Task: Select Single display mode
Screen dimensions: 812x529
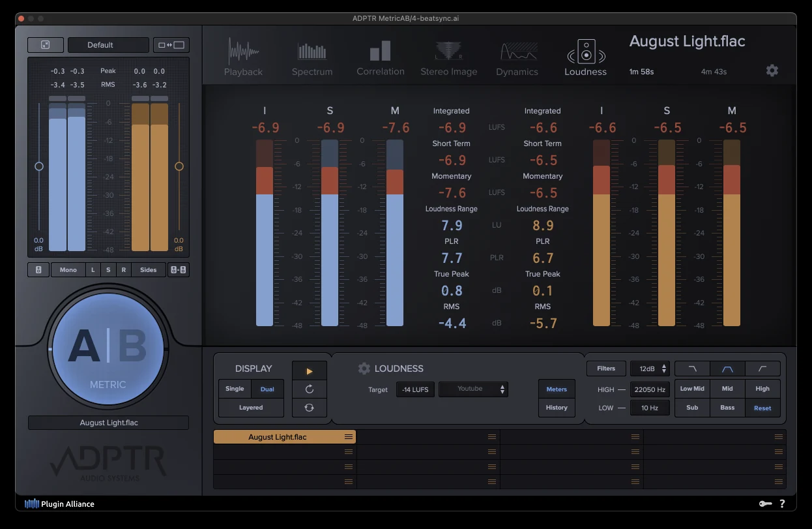Action: point(235,389)
